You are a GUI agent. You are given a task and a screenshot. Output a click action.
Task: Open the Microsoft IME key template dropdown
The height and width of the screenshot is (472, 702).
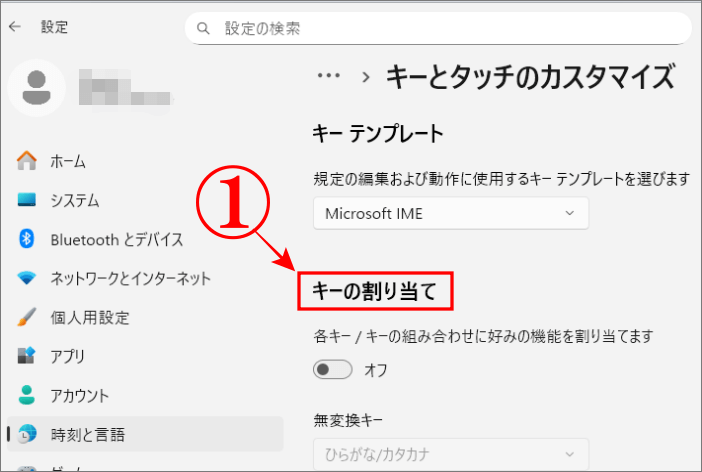(451, 213)
